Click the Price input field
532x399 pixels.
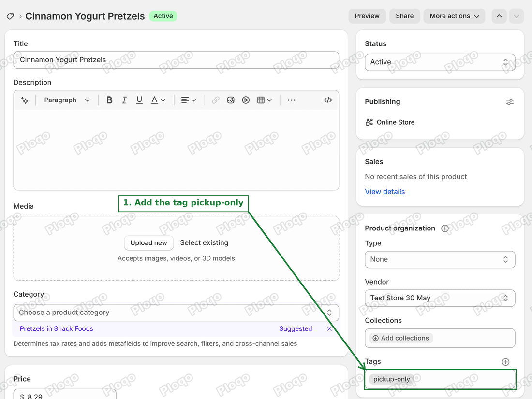coord(65,395)
